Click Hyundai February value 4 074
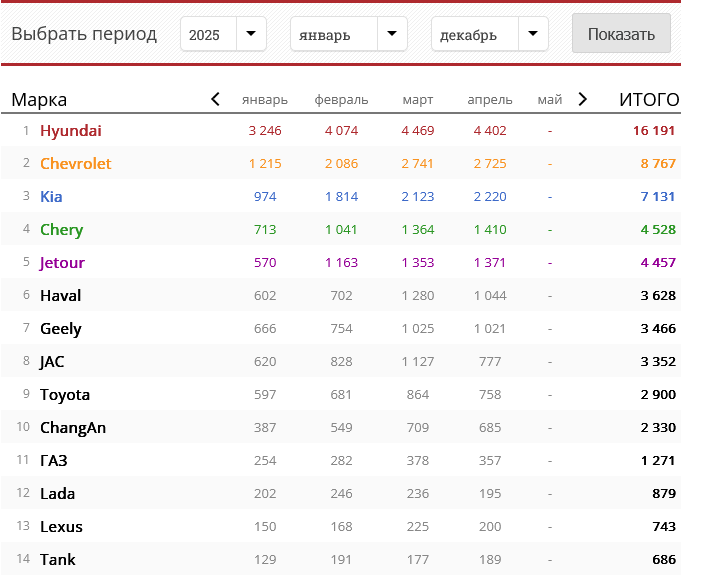This screenshot has height=575, width=718. point(341,131)
